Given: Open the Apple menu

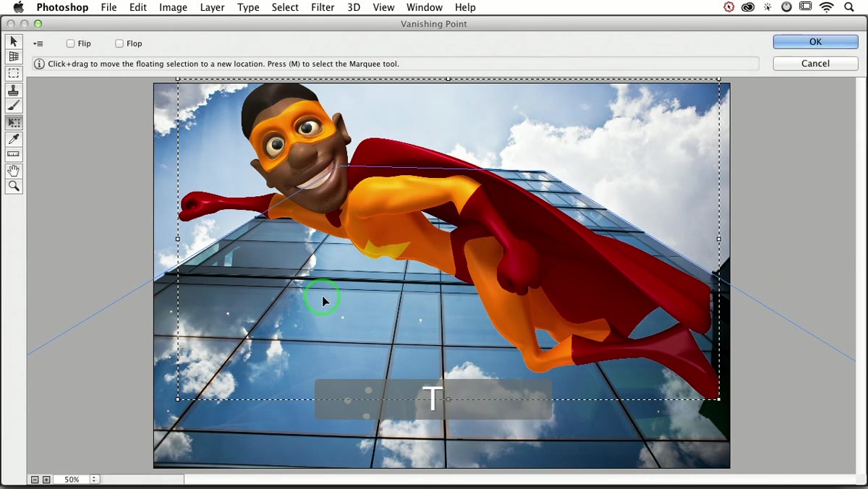Looking at the screenshot, I should pos(18,7).
